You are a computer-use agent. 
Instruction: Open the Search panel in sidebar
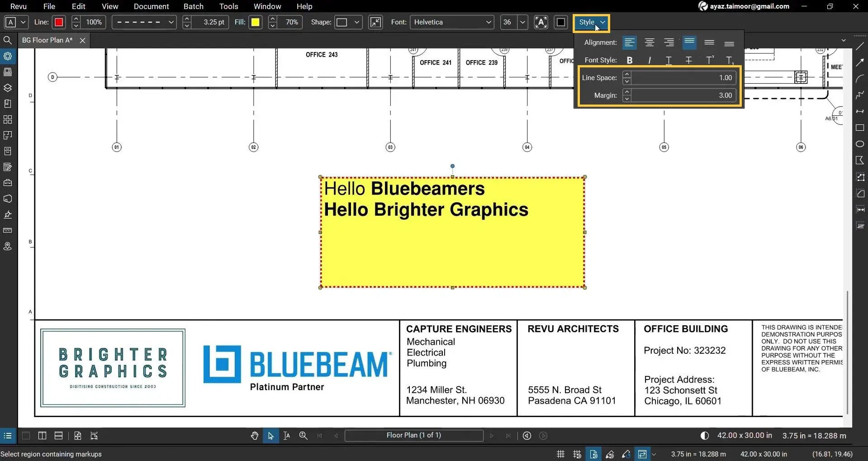tap(8, 40)
